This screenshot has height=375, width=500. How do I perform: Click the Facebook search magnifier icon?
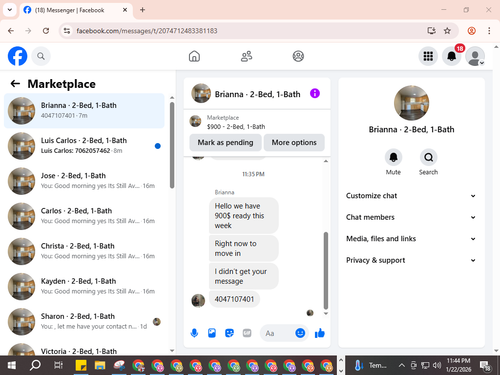coord(41,56)
